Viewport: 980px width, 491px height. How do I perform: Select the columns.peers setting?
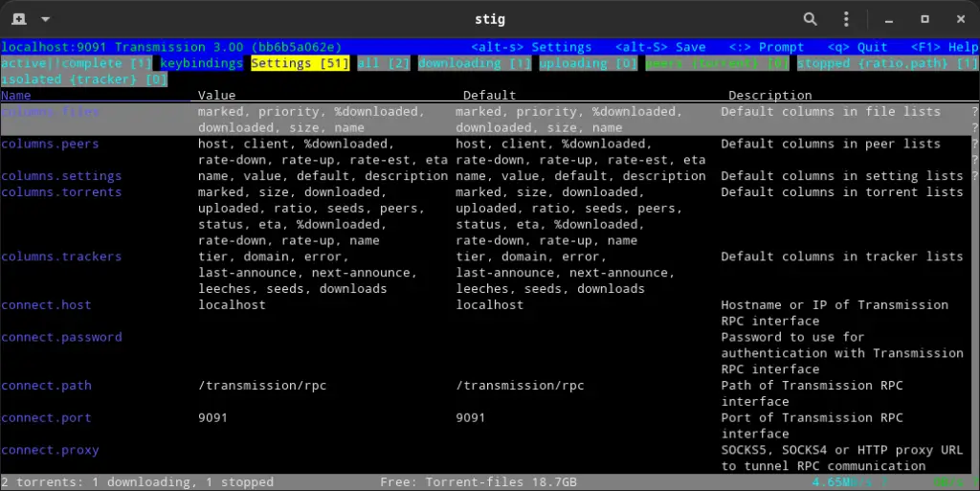coord(50,144)
